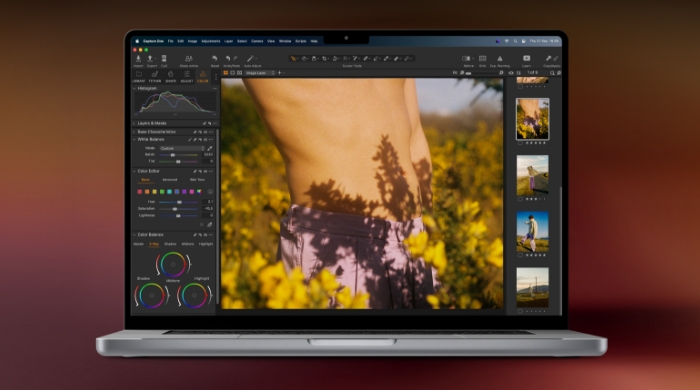The height and width of the screenshot is (390, 700).
Task: Click the Reset adjustments icon
Action: [215, 58]
